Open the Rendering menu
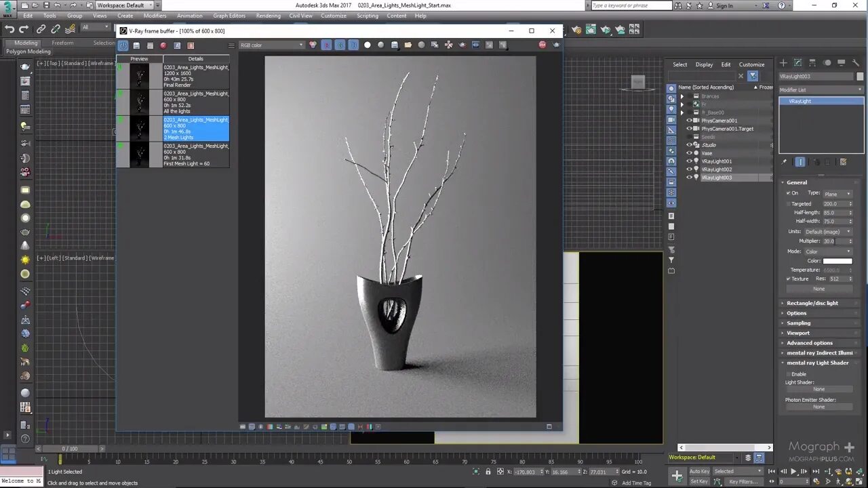The image size is (868, 488). tap(269, 16)
